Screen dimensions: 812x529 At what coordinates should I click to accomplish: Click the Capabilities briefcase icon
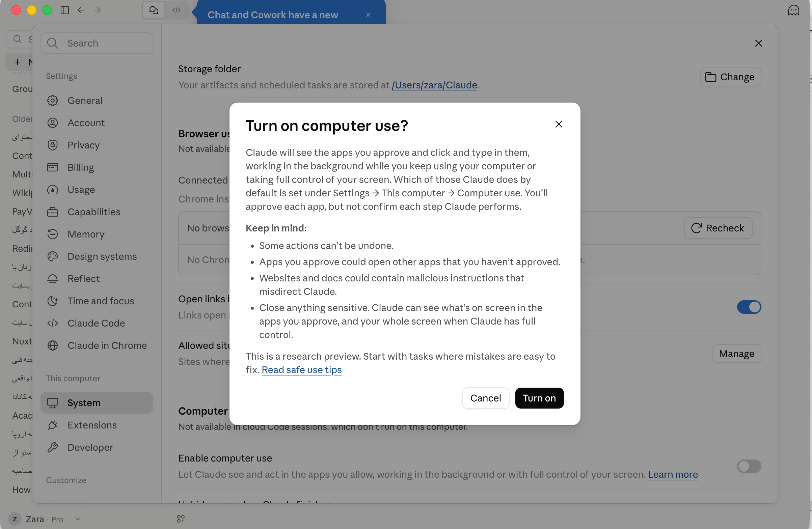(x=53, y=212)
